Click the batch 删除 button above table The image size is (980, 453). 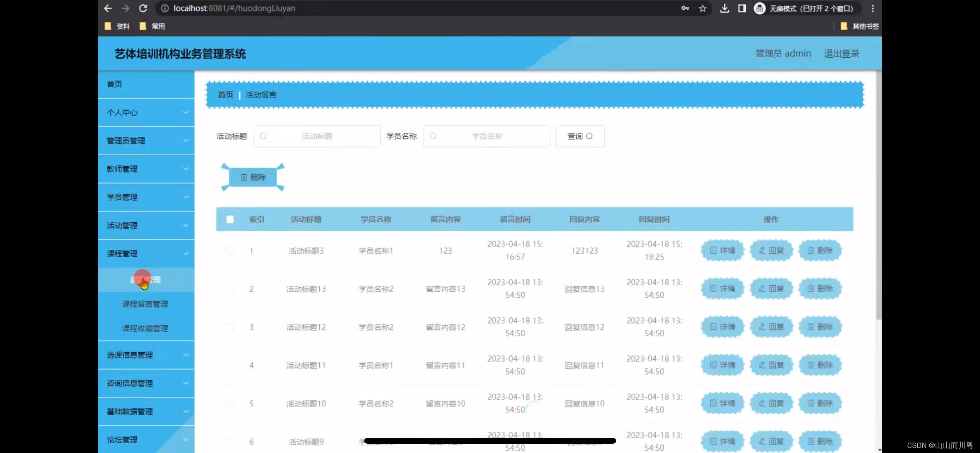(x=253, y=177)
